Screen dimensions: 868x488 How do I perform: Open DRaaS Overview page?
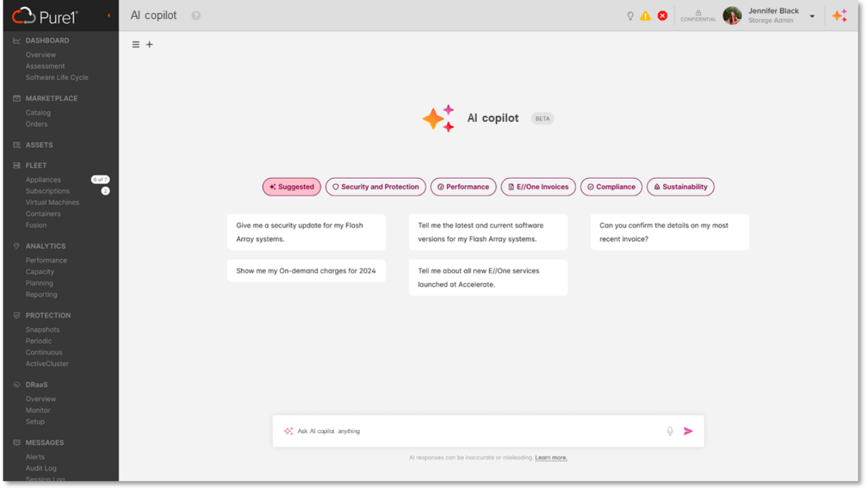(41, 399)
